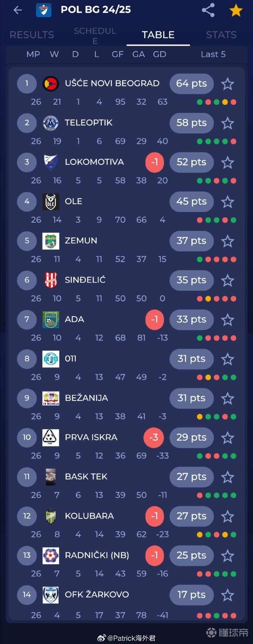The image size is (253, 644).
Task: Tap the back arrow icon
Action: pyautogui.click(x=18, y=10)
